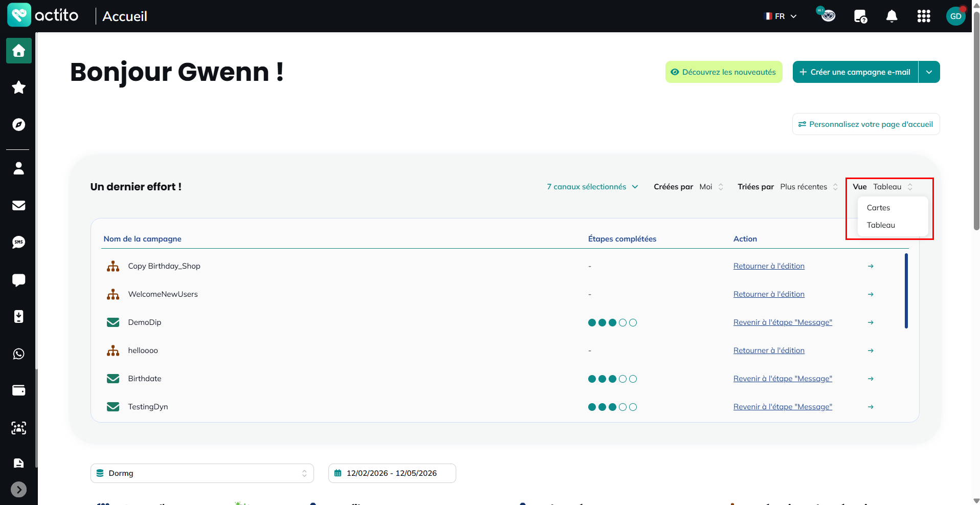The width and height of the screenshot is (980, 505).
Task: Click Découvrez les nouveautés button
Action: click(724, 72)
